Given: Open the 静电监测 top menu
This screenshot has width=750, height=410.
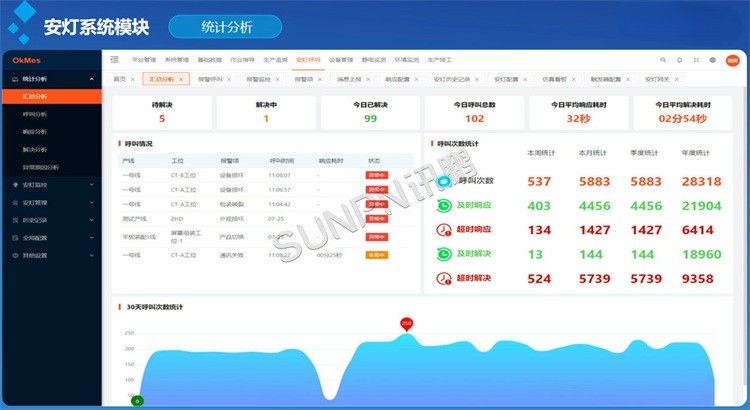Looking at the screenshot, I should pyautogui.click(x=374, y=60).
